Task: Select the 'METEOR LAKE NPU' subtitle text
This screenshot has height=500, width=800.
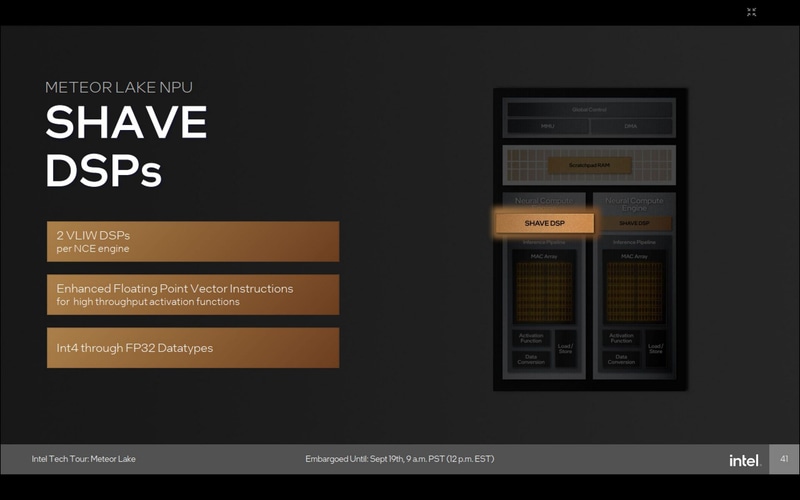Action: tap(119, 87)
